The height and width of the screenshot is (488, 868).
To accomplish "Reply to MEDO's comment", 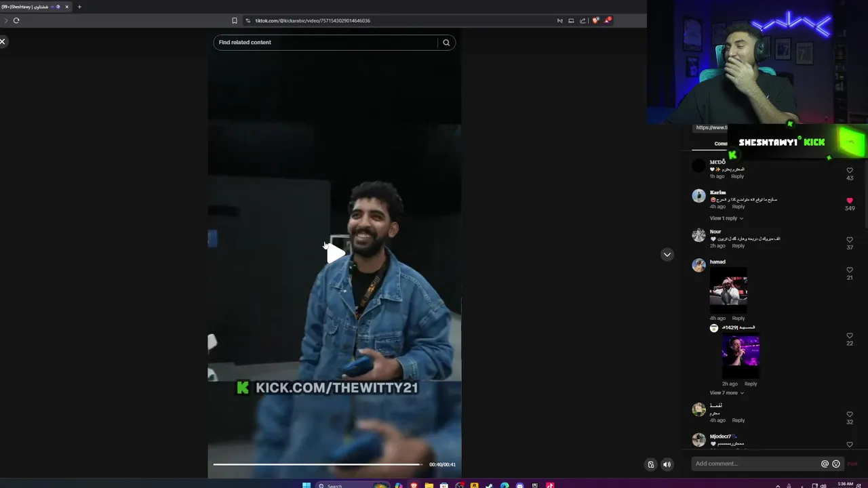I will coord(737,176).
